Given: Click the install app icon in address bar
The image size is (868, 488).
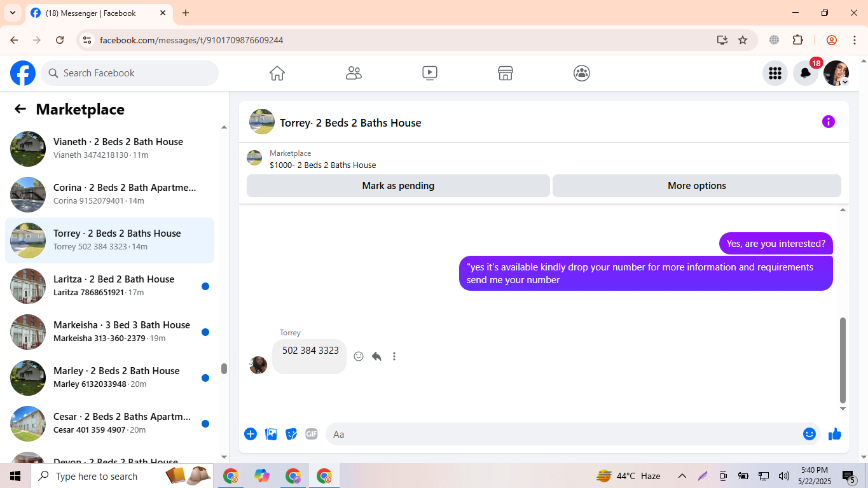Looking at the screenshot, I should point(722,40).
